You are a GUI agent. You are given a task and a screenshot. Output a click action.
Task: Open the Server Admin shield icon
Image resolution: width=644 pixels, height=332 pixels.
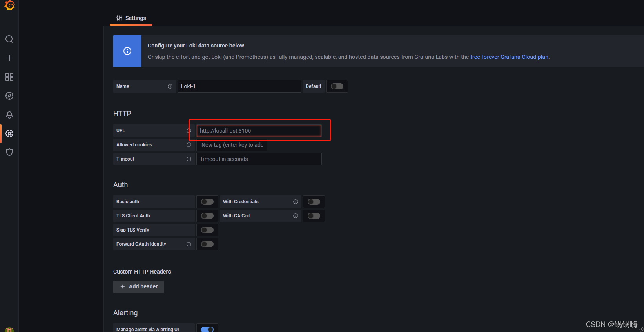[9, 152]
